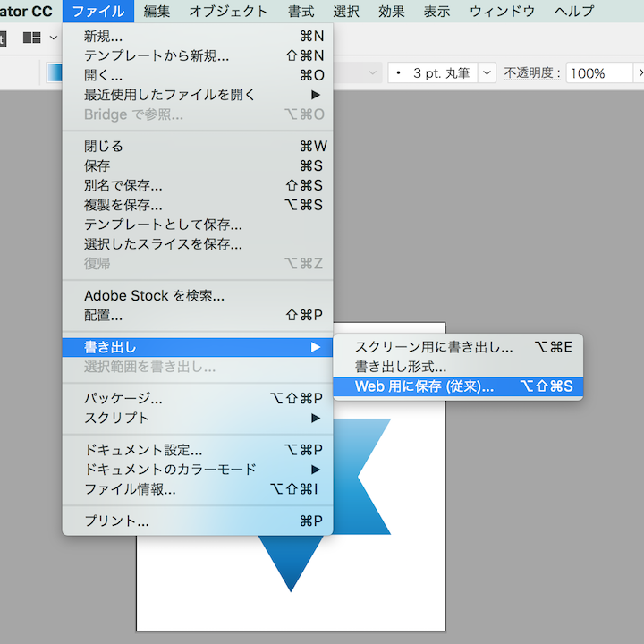Choose 配置... menu item
644x644 pixels.
tap(198, 316)
